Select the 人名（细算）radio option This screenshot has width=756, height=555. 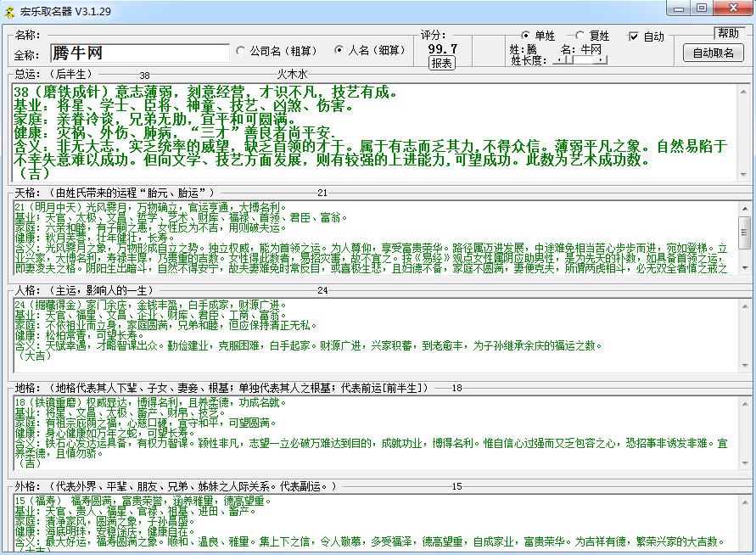339,51
